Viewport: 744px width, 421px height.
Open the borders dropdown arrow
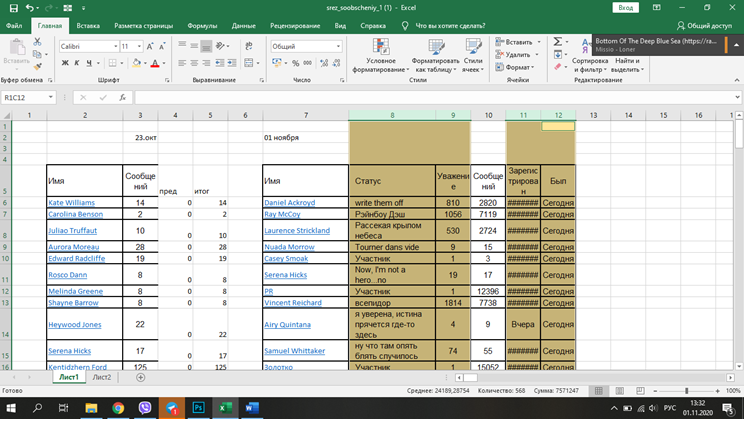(x=121, y=63)
